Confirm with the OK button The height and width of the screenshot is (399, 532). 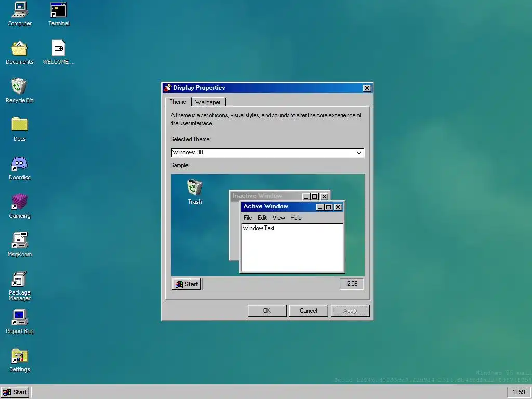(267, 311)
